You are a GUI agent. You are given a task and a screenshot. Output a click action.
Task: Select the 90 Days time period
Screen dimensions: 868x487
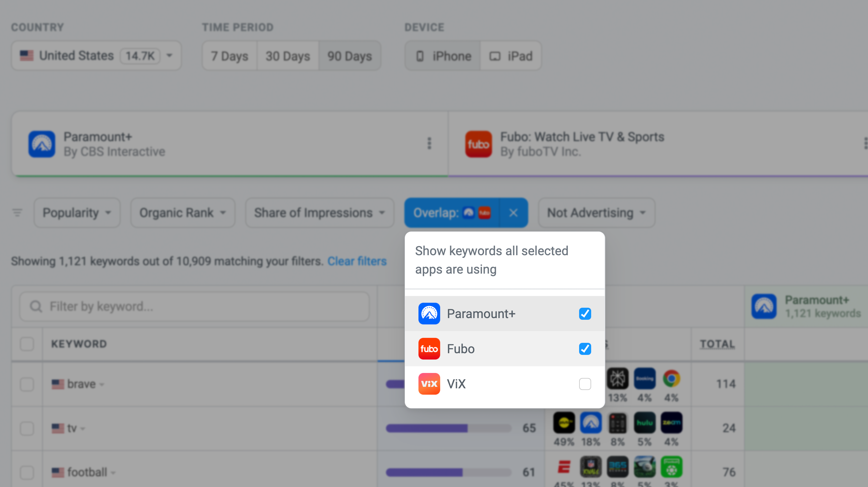point(350,56)
